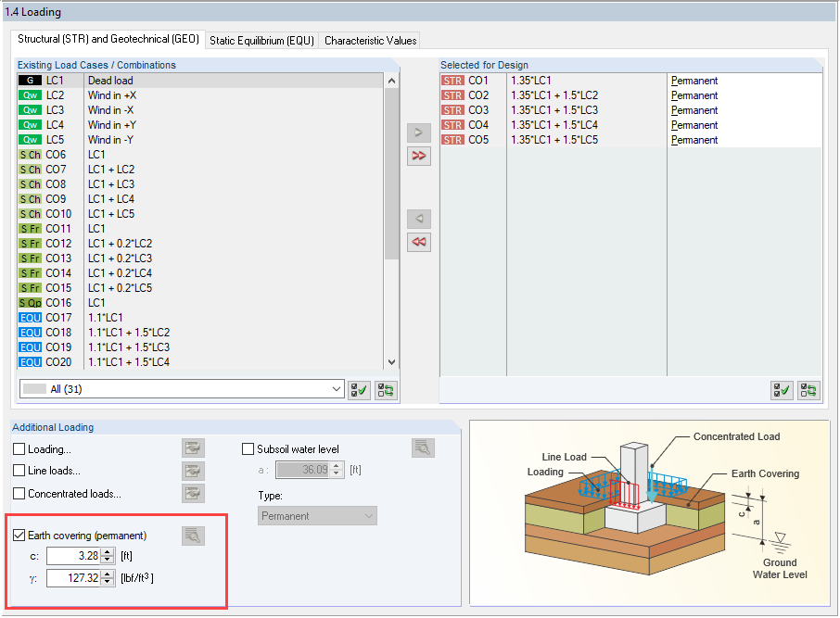Select all in Existing Load Cases list
840x618 pixels.
tap(359, 390)
